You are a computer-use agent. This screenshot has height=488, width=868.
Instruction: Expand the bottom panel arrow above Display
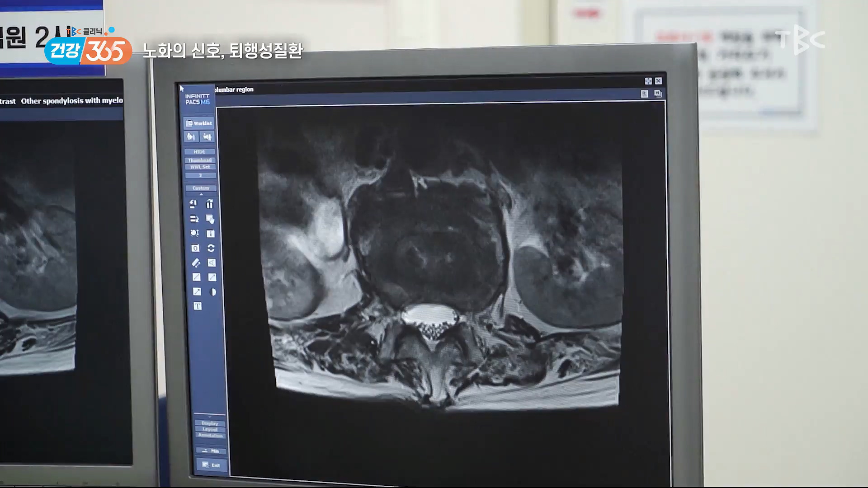tap(210, 417)
